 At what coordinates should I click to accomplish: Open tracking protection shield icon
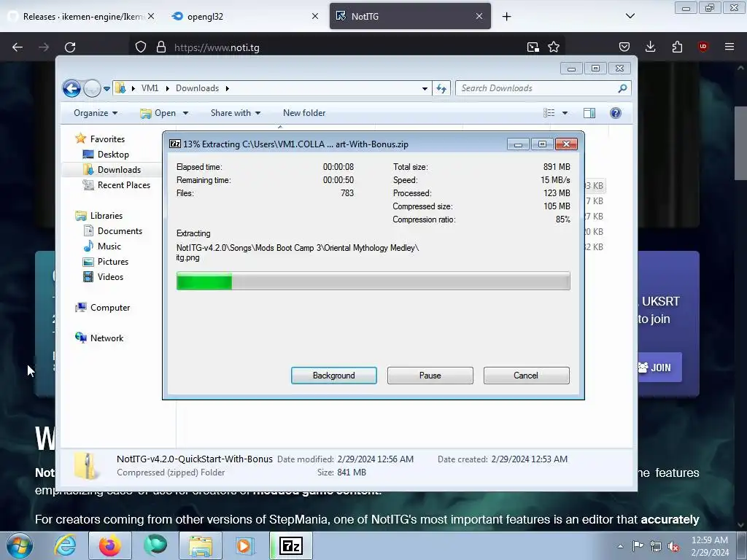tap(141, 47)
